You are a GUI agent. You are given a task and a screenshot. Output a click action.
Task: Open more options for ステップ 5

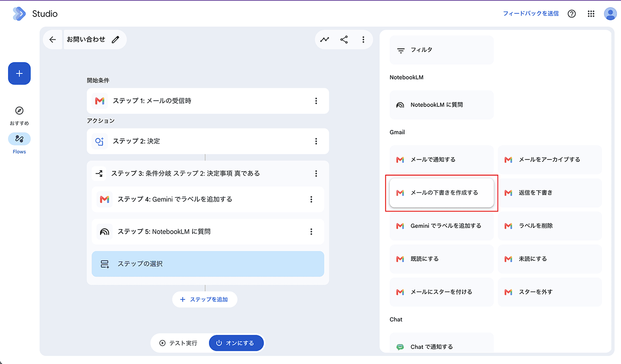click(x=311, y=231)
